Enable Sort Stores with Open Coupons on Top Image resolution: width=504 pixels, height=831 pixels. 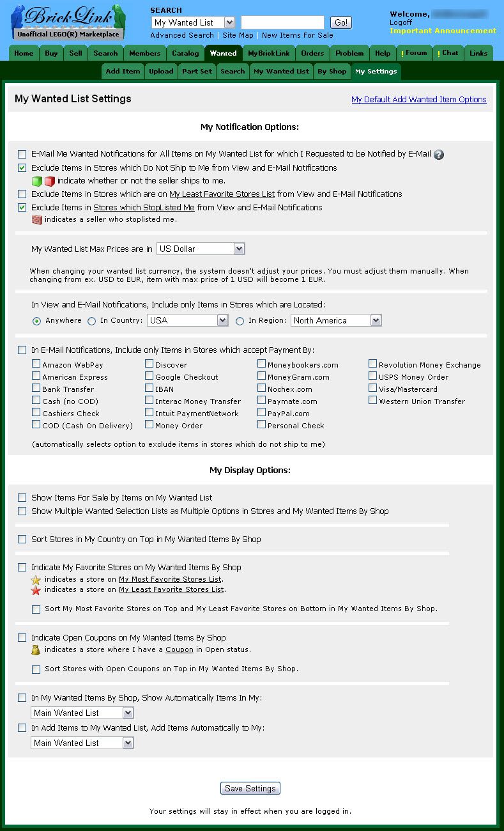(36, 669)
